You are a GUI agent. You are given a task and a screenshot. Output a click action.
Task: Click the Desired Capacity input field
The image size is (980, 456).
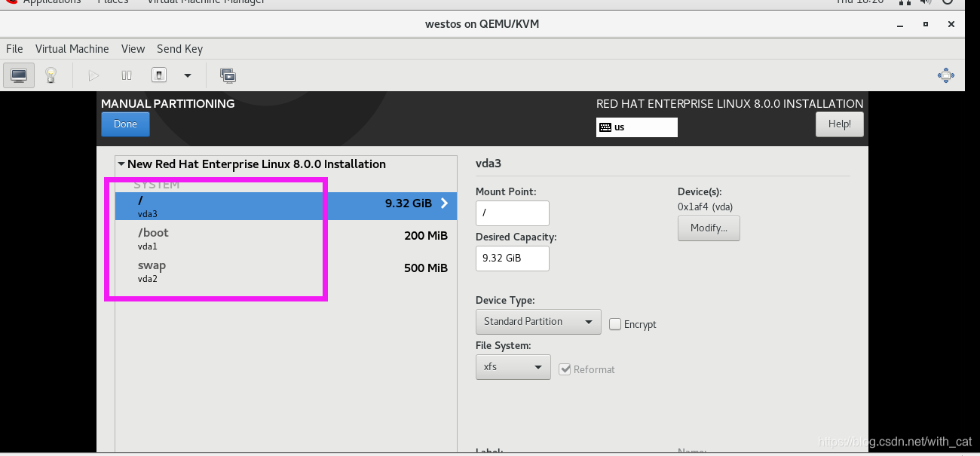pos(513,259)
